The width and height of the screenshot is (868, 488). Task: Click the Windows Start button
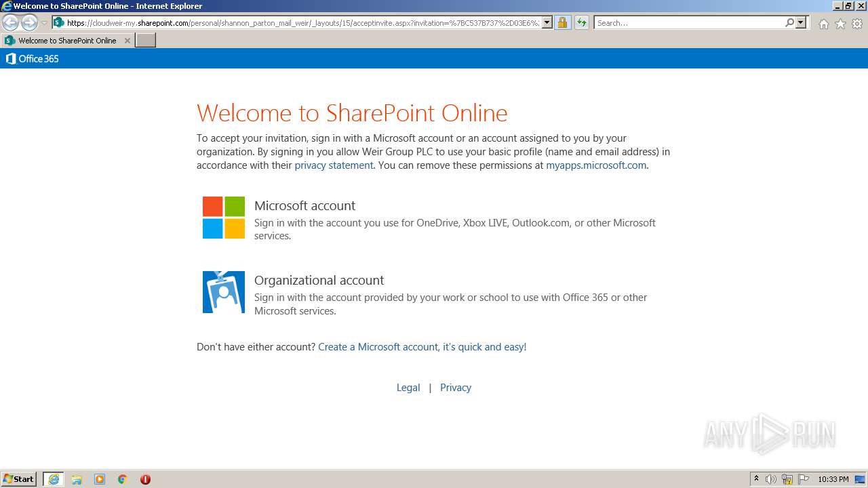(18, 479)
